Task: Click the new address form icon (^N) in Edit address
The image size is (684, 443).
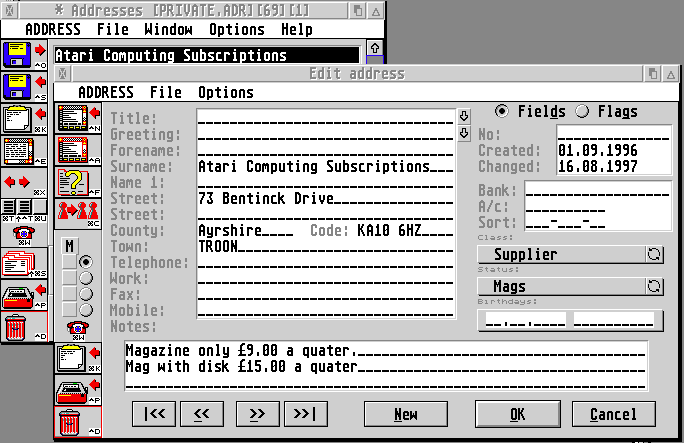Action: point(78,118)
